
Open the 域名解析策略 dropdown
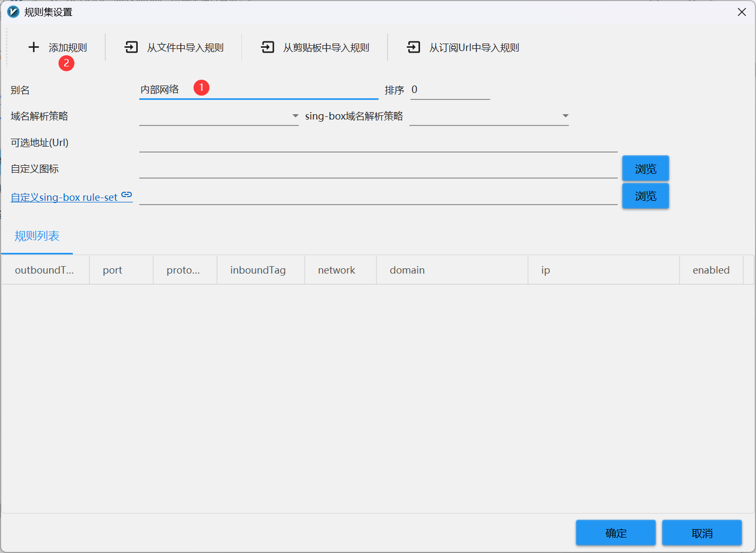(x=219, y=116)
